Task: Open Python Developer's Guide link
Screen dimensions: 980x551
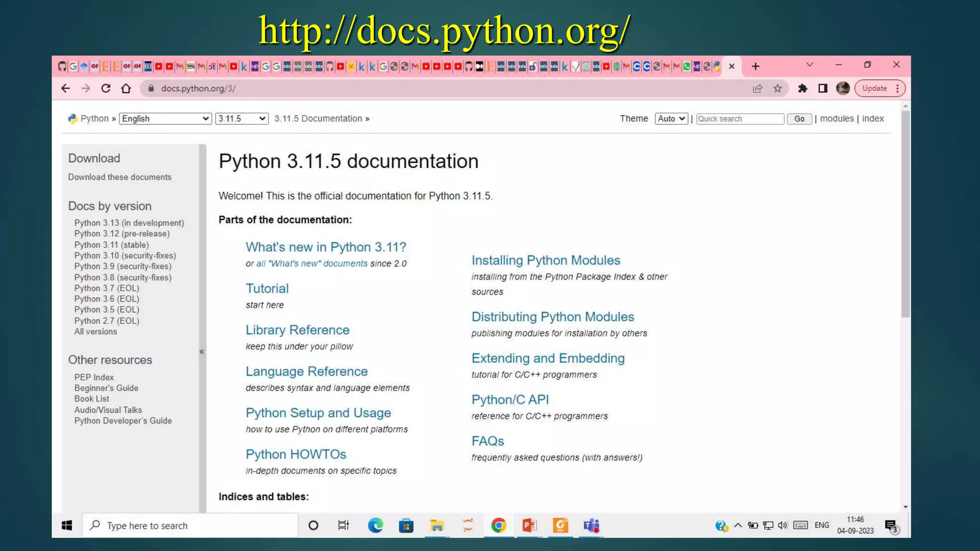Action: point(123,421)
